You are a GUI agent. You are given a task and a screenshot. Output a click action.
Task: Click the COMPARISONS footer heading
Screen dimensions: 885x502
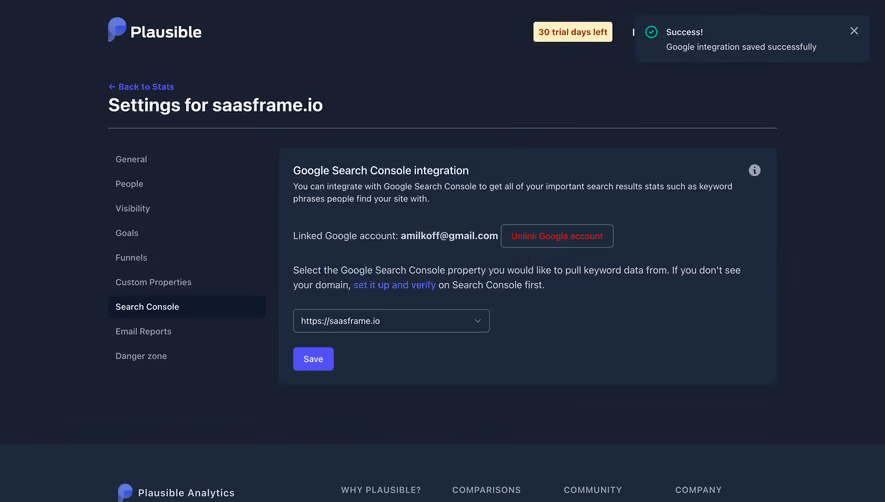pos(487,490)
